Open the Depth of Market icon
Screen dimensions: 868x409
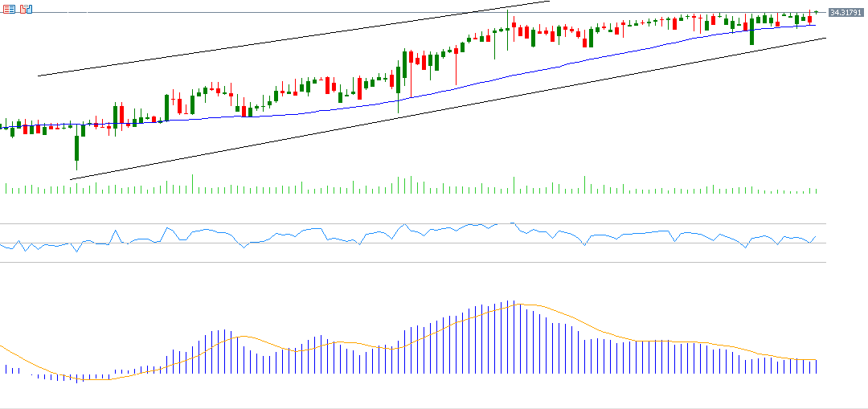click(x=27, y=10)
